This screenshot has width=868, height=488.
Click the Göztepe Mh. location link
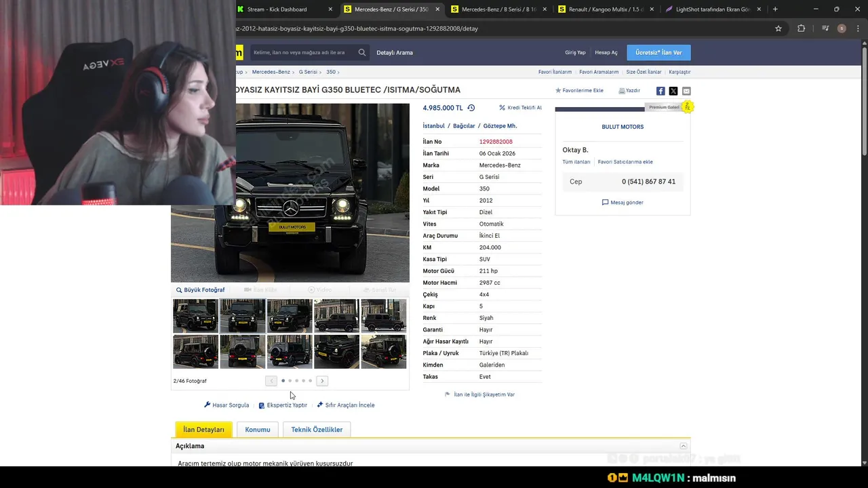pyautogui.click(x=500, y=126)
